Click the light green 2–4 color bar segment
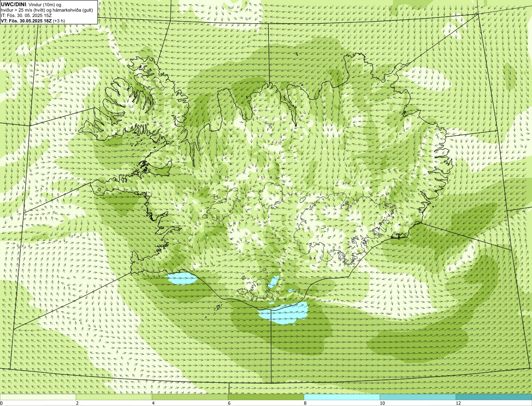The height and width of the screenshot is (406, 532). coord(114,397)
